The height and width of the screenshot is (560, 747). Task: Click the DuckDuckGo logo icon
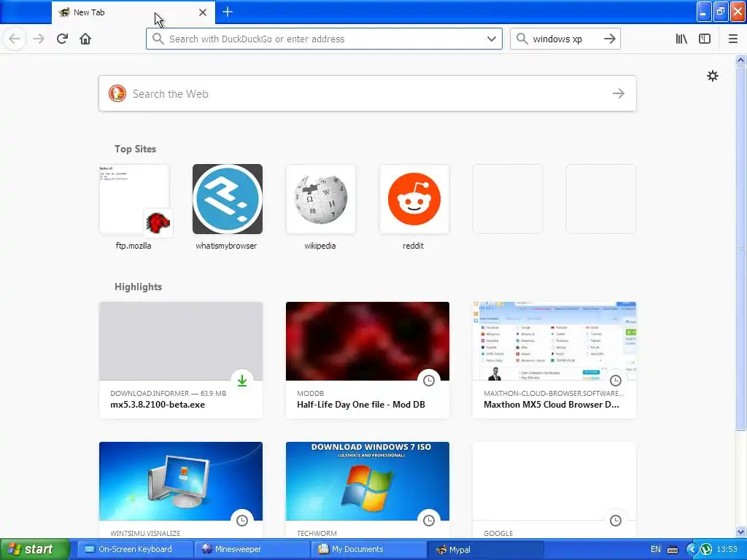click(x=117, y=93)
